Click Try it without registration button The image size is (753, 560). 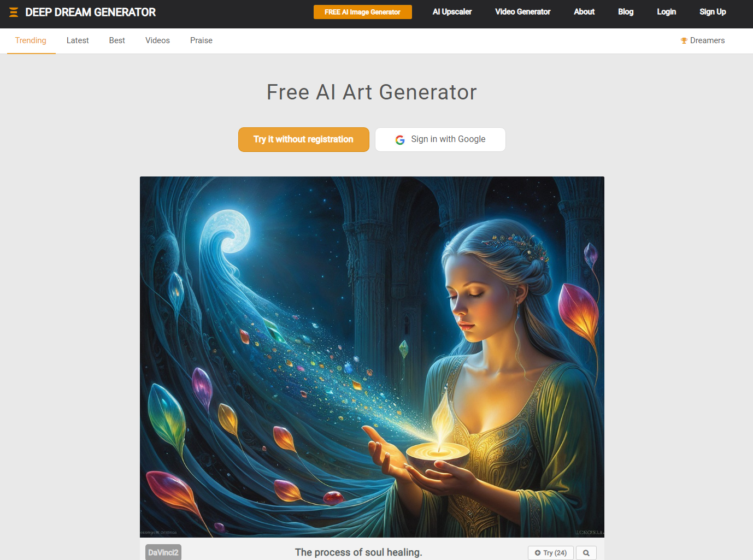pyautogui.click(x=304, y=139)
